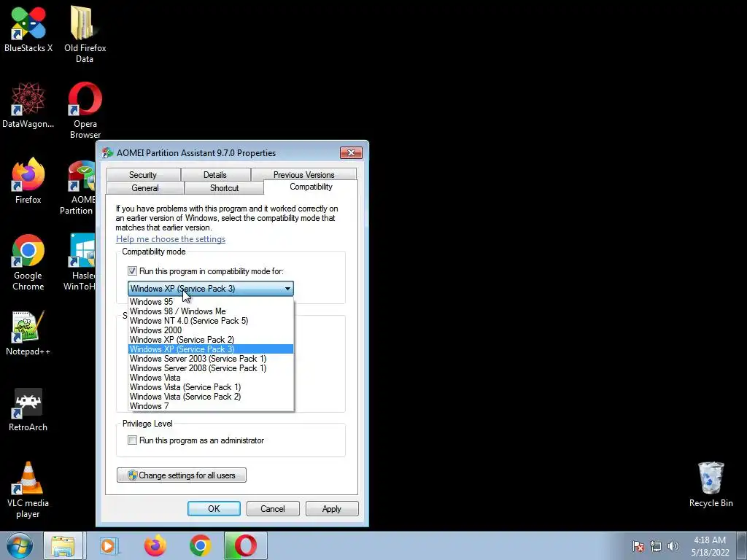Image resolution: width=747 pixels, height=560 pixels.
Task: Switch to the Shortcut tab
Action: (x=225, y=187)
